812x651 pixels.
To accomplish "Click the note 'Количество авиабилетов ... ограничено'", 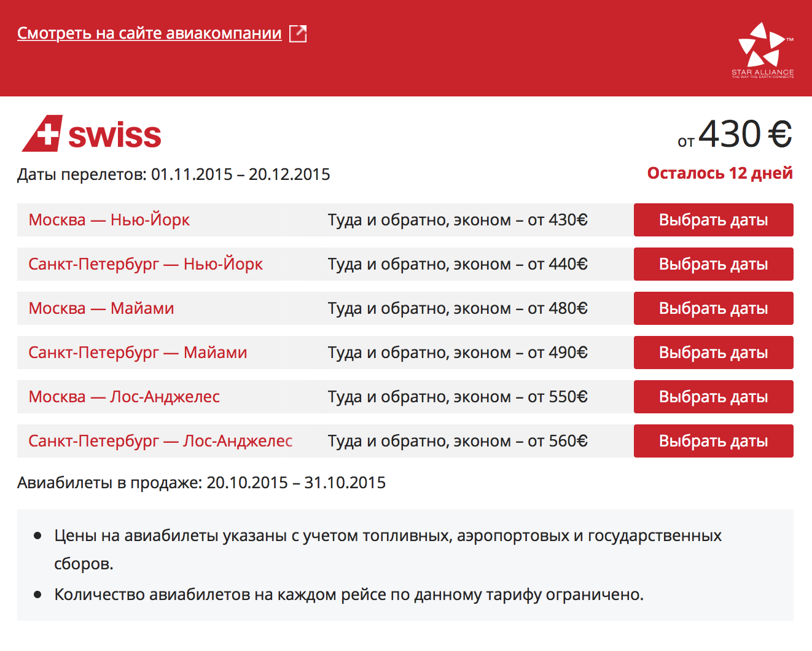I will [349, 594].
